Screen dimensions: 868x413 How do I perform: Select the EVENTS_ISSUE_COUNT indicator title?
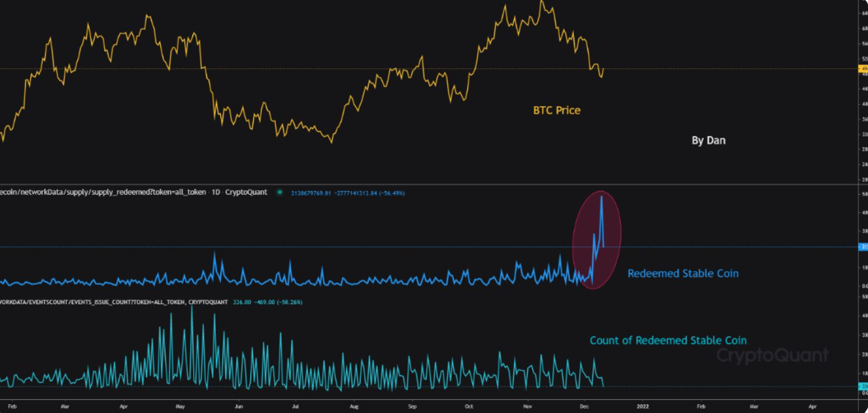114,302
